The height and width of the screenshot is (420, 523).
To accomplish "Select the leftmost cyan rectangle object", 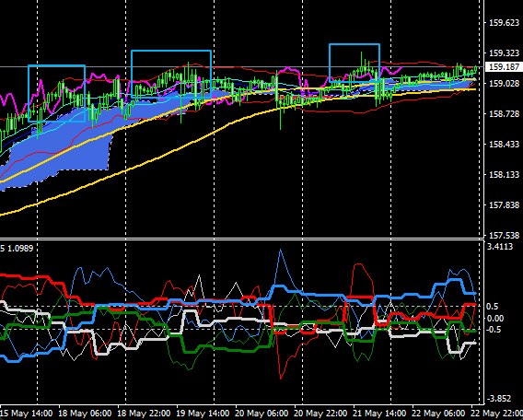I will (x=57, y=93).
